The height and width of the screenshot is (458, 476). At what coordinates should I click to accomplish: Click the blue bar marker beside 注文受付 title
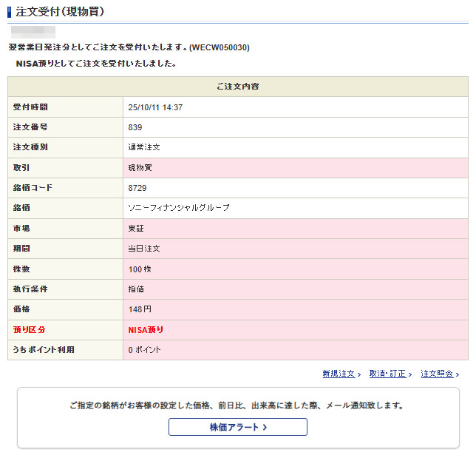(x=10, y=13)
